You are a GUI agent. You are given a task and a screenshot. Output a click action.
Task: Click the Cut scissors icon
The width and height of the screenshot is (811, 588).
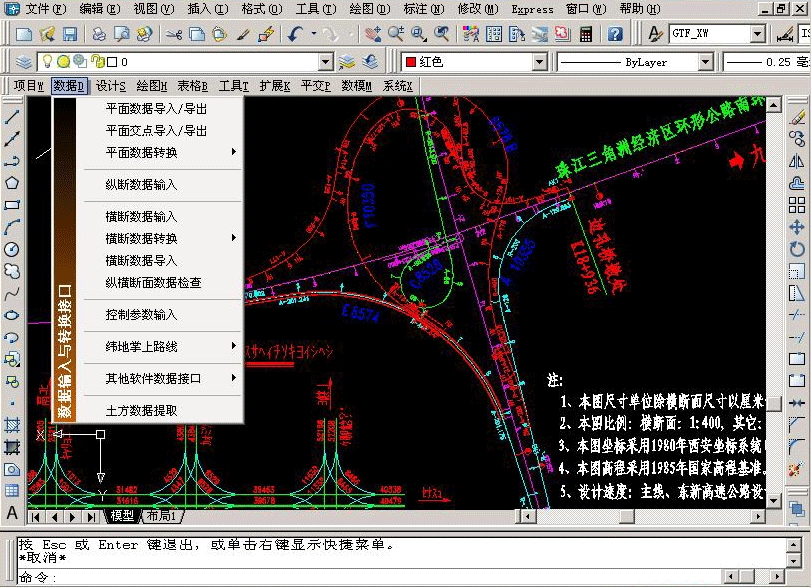tap(174, 34)
